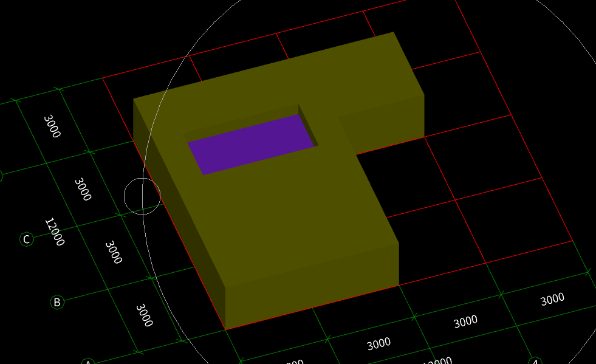Click the bottom 3000 dimension farthest from axis 4

pyautogui.click(x=295, y=362)
